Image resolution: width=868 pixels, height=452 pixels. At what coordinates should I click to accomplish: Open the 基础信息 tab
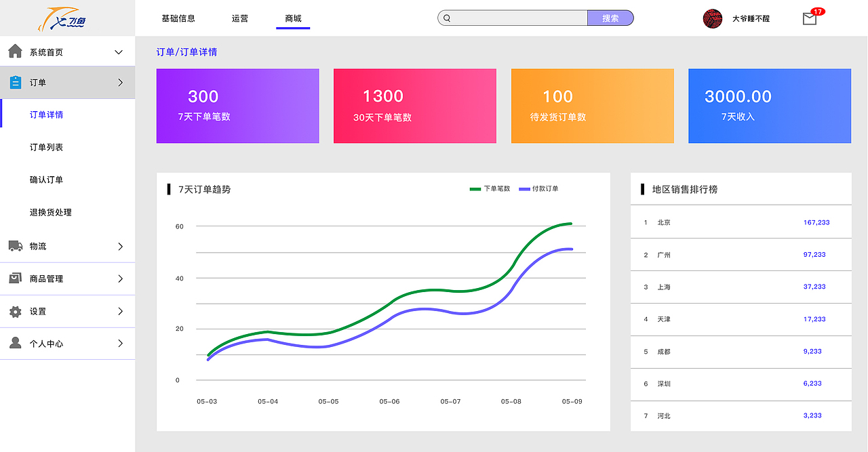click(178, 18)
